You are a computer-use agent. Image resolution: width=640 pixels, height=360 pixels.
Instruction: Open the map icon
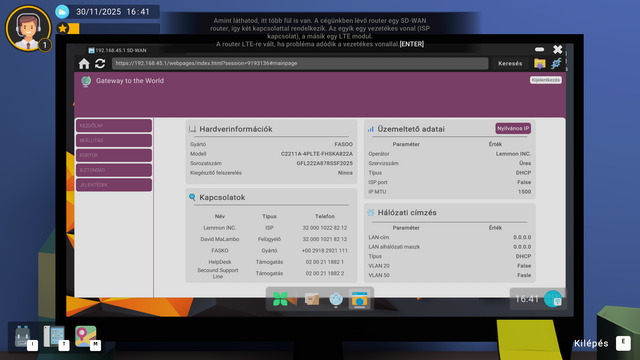point(85,336)
